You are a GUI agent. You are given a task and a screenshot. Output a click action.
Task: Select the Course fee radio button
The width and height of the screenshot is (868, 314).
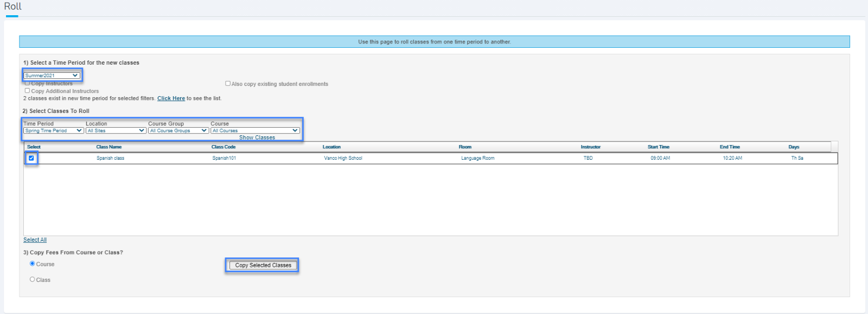pos(33,263)
